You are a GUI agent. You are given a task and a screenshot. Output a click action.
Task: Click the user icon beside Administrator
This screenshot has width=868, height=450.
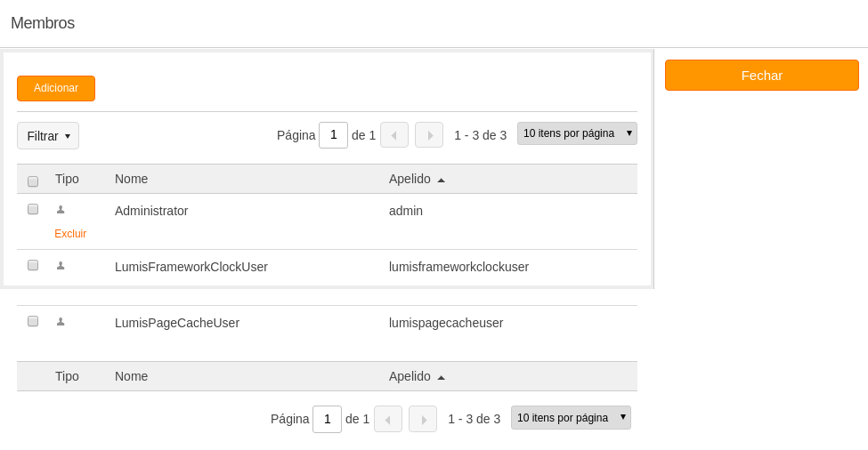coord(61,210)
